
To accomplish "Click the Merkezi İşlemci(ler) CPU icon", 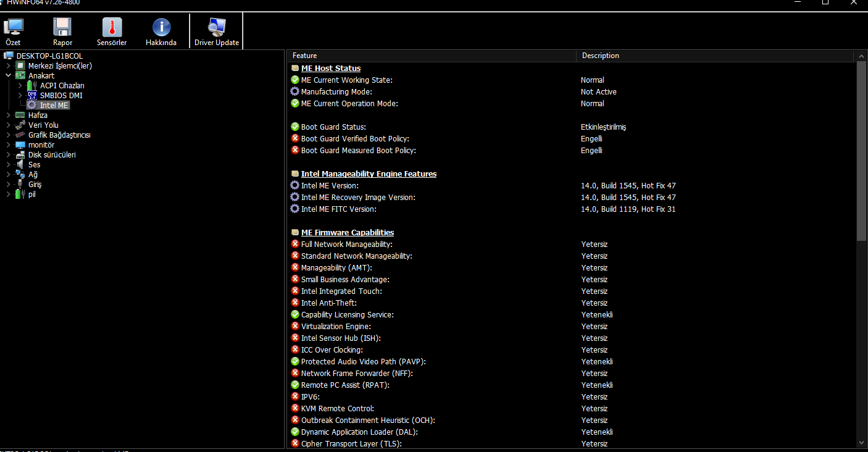I will click(20, 66).
